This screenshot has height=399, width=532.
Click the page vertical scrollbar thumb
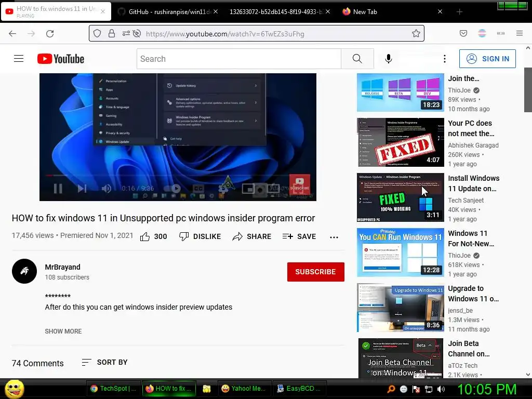[x=528, y=89]
